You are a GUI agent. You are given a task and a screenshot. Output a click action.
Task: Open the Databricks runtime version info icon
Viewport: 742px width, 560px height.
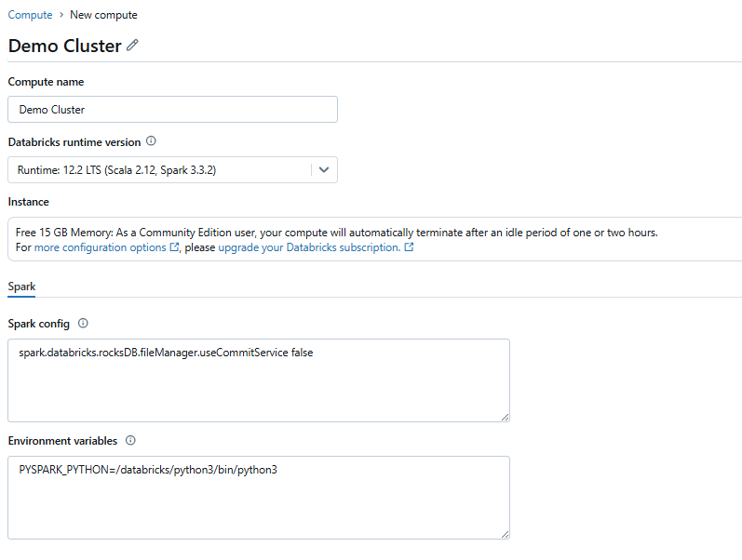[x=151, y=141]
